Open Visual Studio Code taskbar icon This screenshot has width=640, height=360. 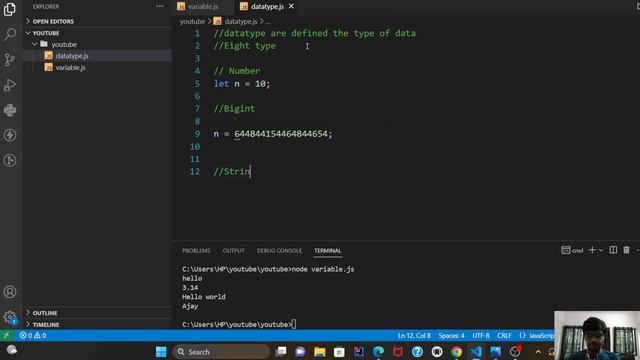pos(476,352)
